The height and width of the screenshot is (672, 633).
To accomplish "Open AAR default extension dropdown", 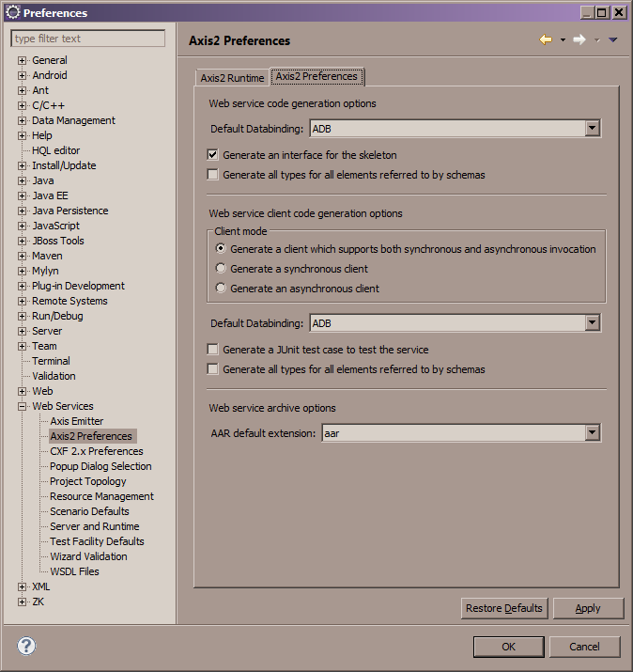I will pyautogui.click(x=593, y=433).
